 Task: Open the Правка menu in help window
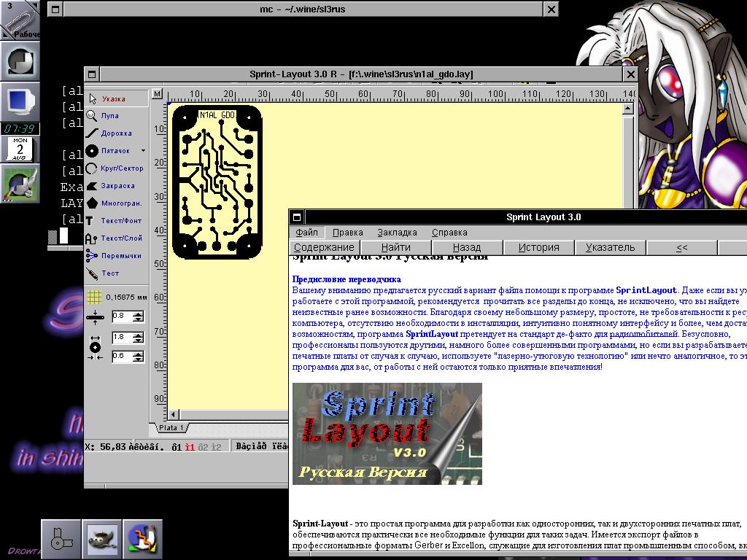(x=348, y=233)
